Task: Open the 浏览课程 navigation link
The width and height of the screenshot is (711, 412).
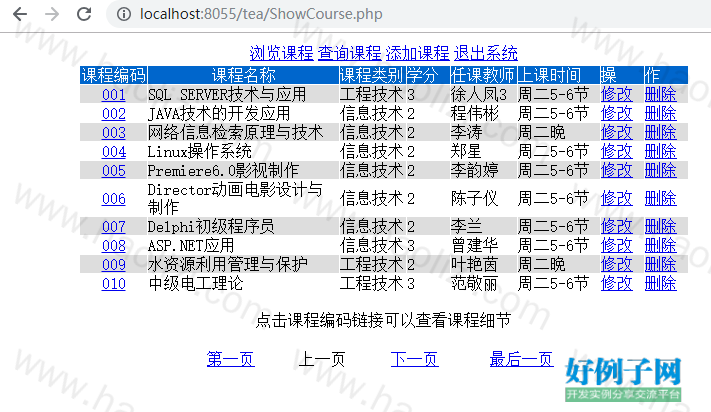Action: point(281,53)
